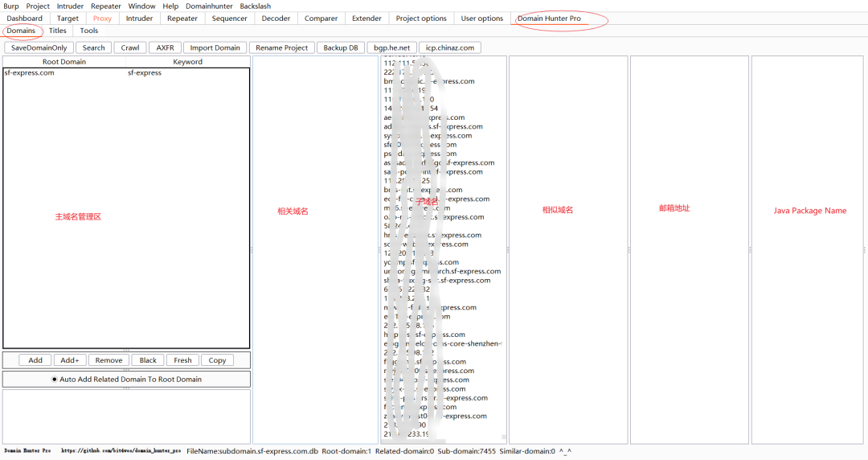Screen dimensions: 868x460
Task: Open the Domain Hunter Pro tab
Action: 549,18
